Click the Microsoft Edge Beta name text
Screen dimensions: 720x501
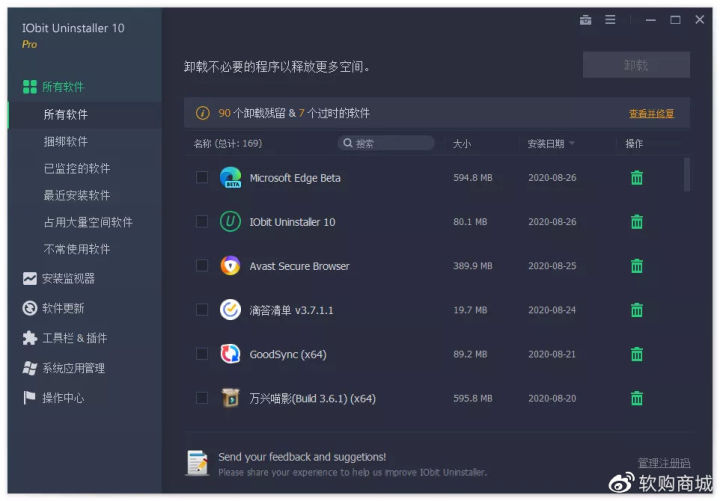(x=295, y=178)
